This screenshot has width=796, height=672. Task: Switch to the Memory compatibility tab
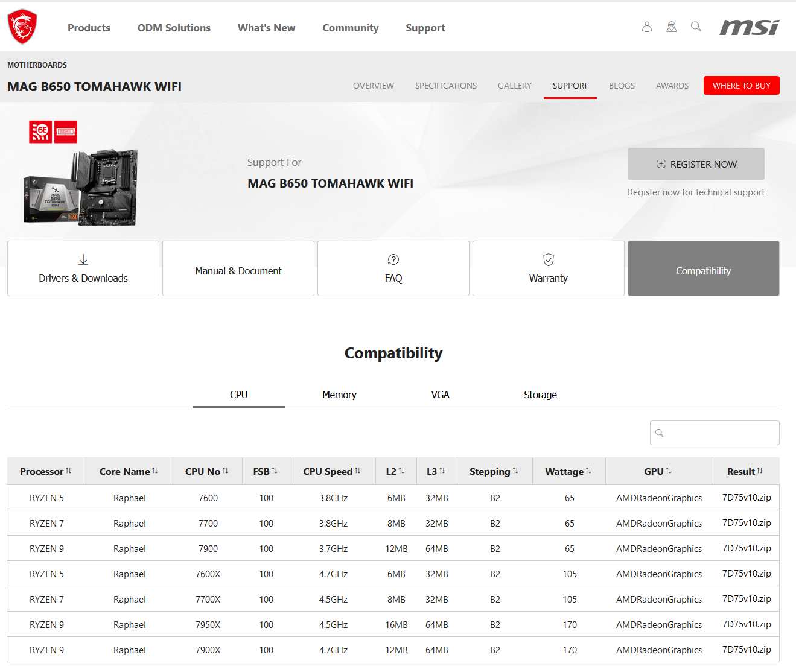tap(339, 395)
